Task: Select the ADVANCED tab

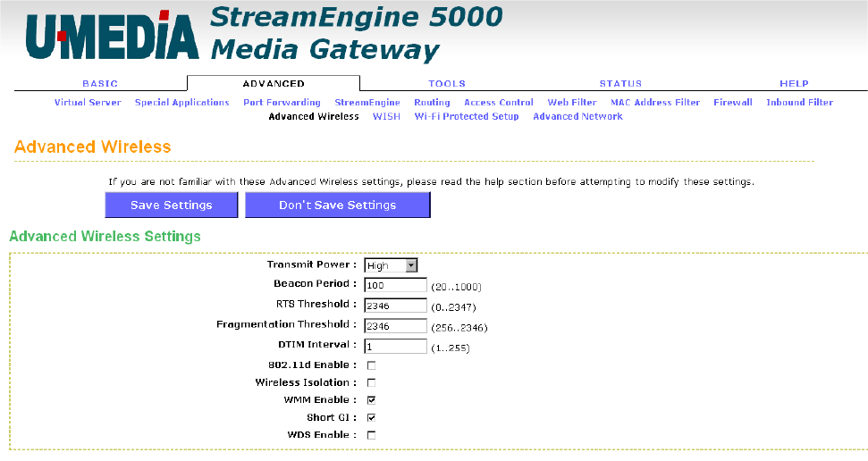Action: click(274, 84)
